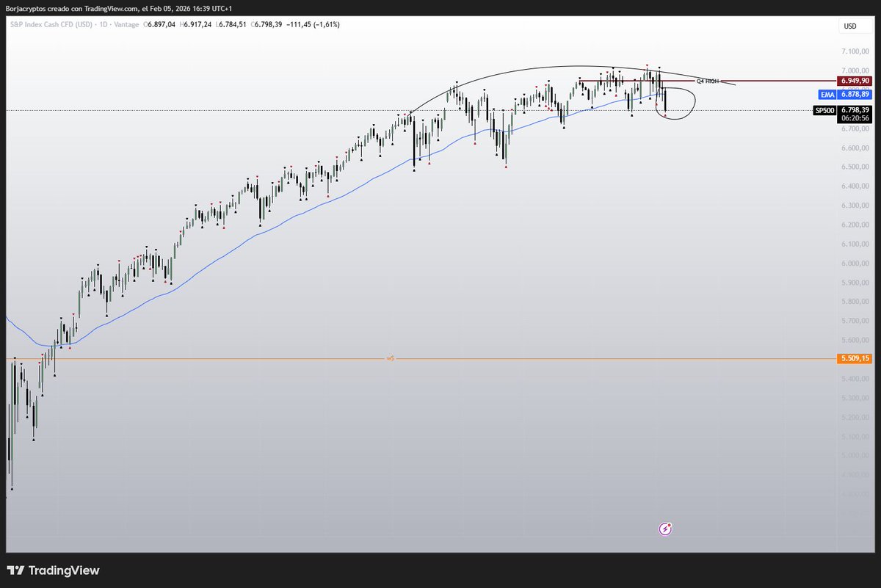Click the TradingView logo
The width and height of the screenshot is (881, 588).
click(53, 570)
